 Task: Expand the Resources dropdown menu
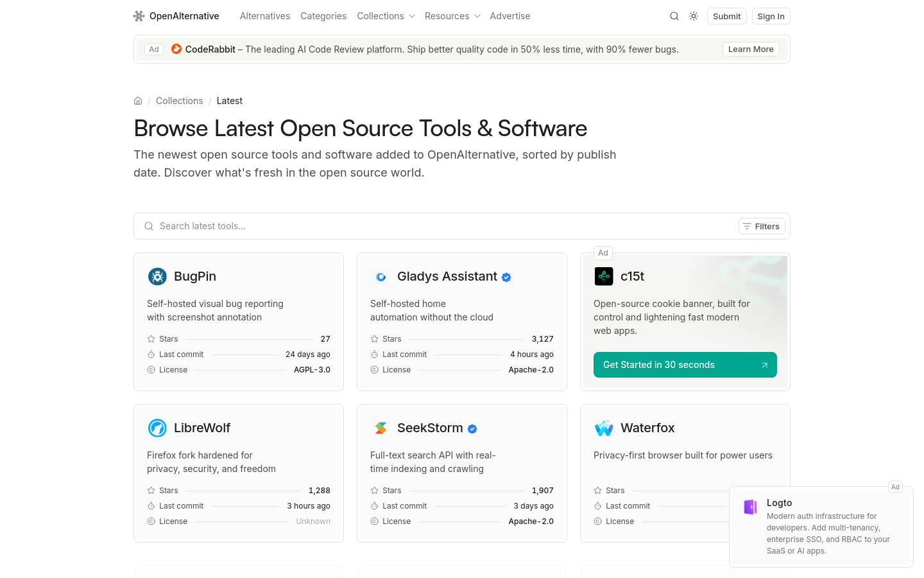[x=452, y=16]
